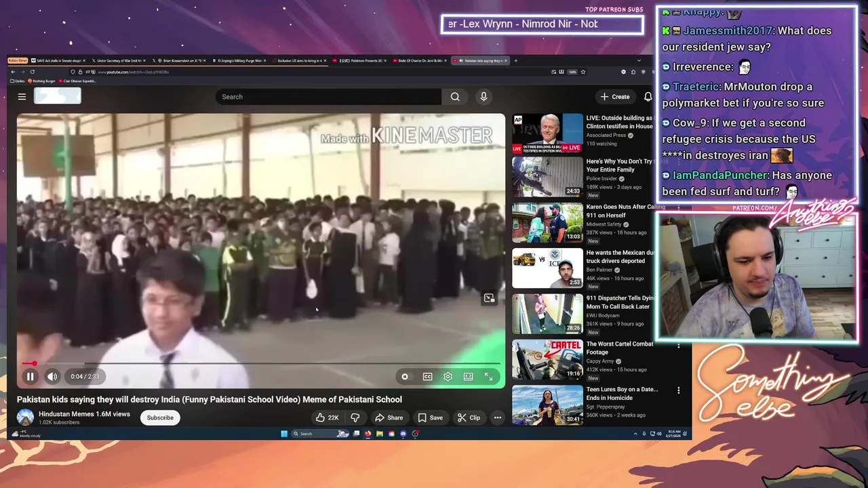Open a new browser tab

(515, 60)
